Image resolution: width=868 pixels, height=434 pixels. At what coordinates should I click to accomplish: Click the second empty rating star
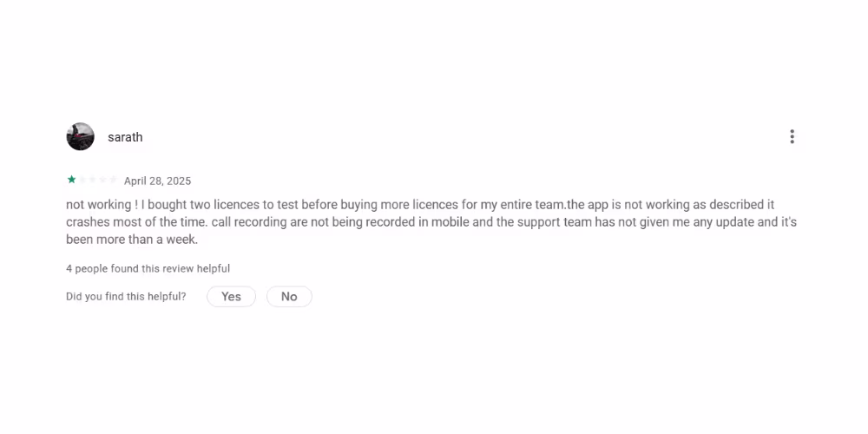pos(82,180)
